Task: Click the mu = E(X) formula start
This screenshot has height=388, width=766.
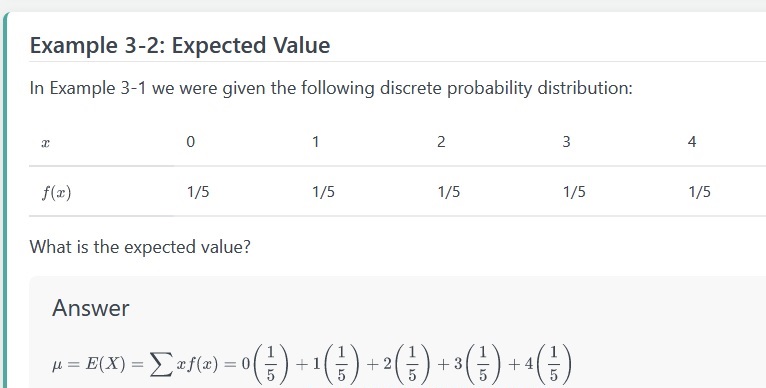Action: coord(88,364)
